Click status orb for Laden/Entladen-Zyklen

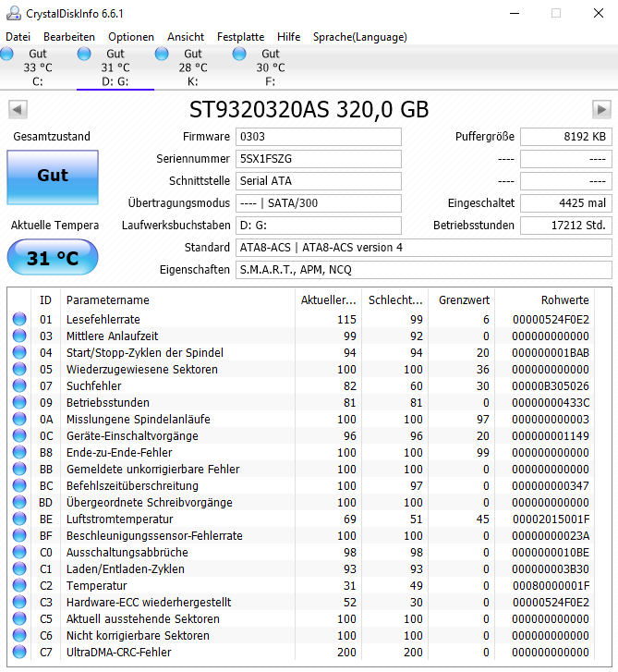pyautogui.click(x=19, y=569)
